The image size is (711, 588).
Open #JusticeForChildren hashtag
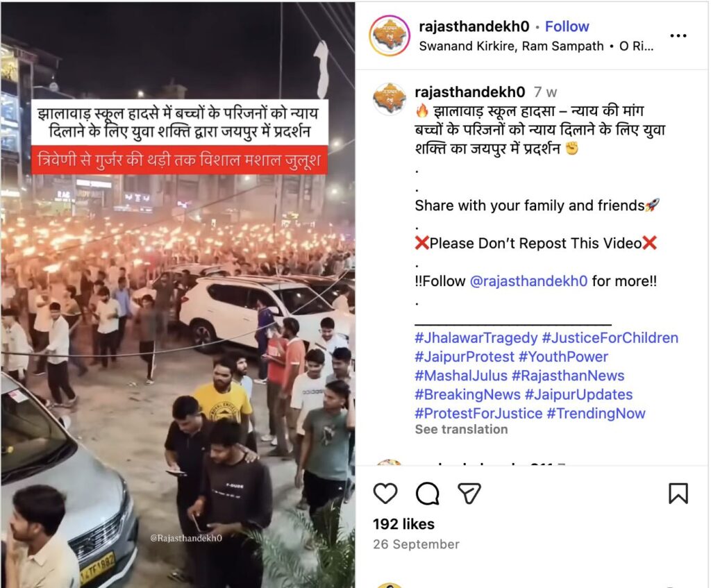click(x=610, y=338)
